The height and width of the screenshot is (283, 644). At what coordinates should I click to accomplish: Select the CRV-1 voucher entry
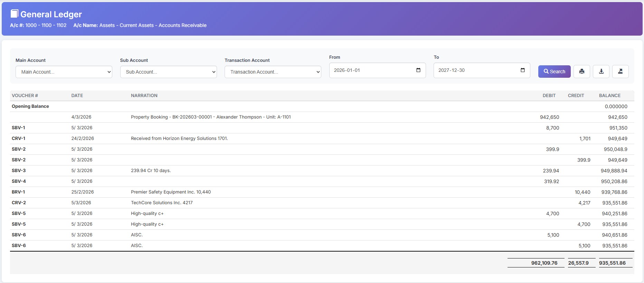pos(19,139)
